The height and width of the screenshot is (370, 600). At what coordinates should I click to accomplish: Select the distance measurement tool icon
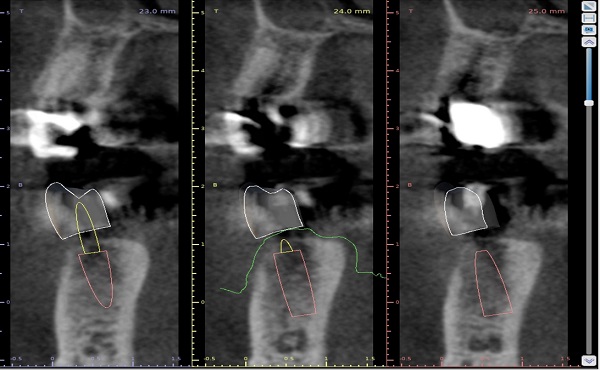pyautogui.click(x=588, y=18)
